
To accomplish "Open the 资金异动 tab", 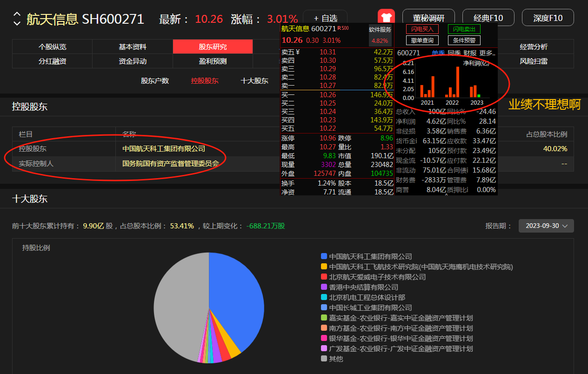I will click(x=133, y=61).
